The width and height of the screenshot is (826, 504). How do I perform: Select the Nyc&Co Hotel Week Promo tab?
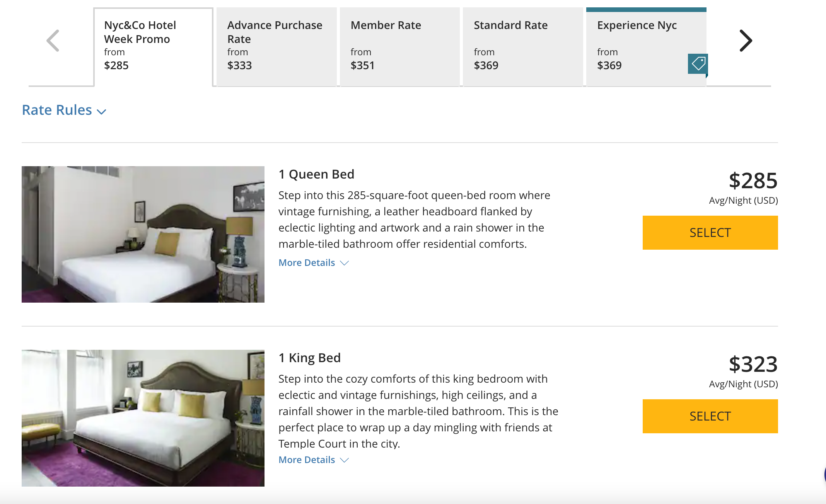pos(153,46)
